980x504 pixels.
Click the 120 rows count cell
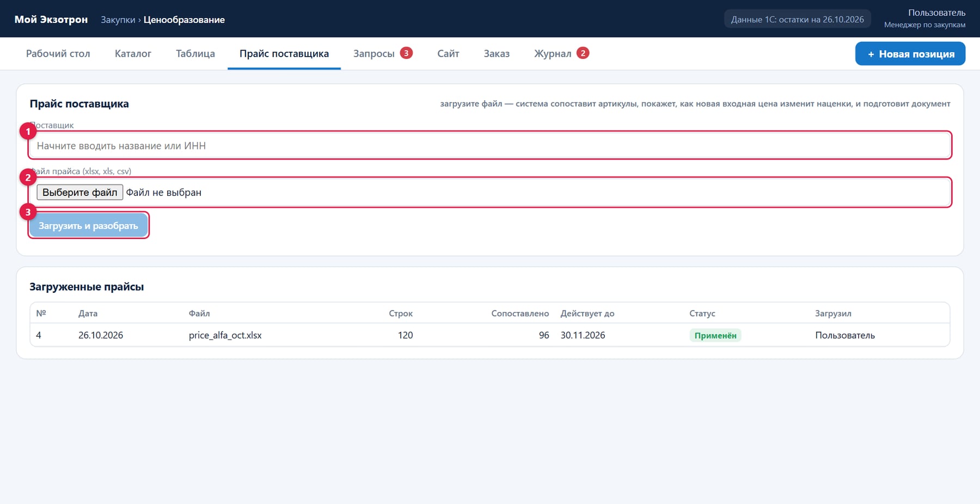point(406,335)
